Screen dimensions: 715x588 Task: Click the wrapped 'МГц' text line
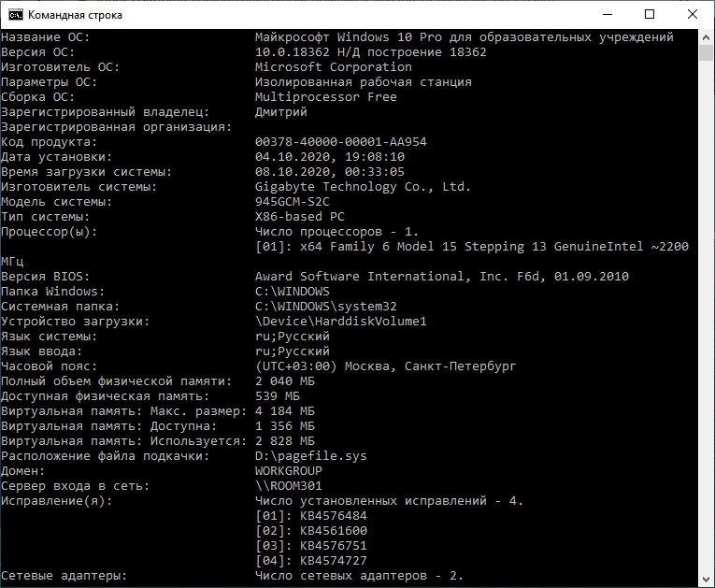(12, 262)
